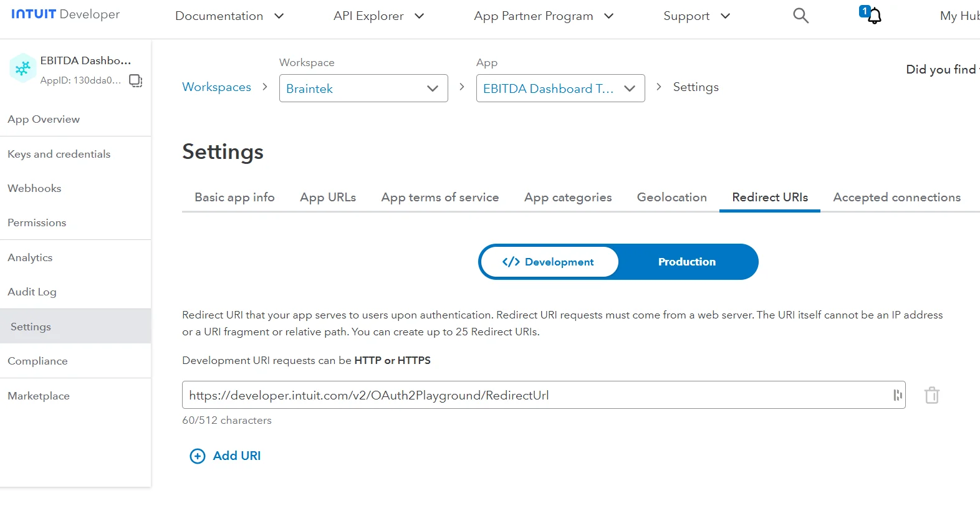980x531 pixels.
Task: Click the Settings breadcrumb text
Action: (x=696, y=87)
